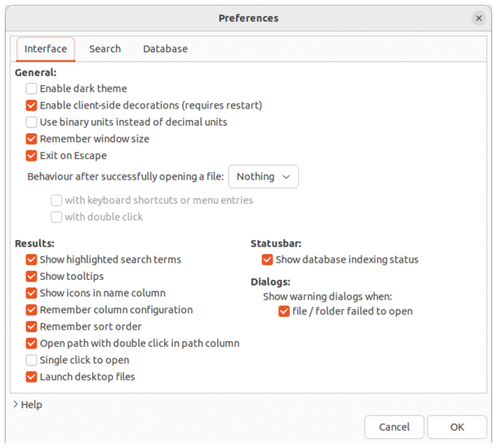Disable Show tooltips checkbox
The height and width of the screenshot is (448, 497).
pos(31,277)
